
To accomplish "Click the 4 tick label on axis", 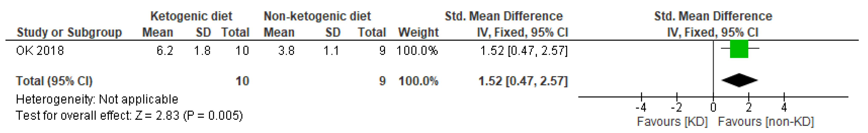I will 784,108.
